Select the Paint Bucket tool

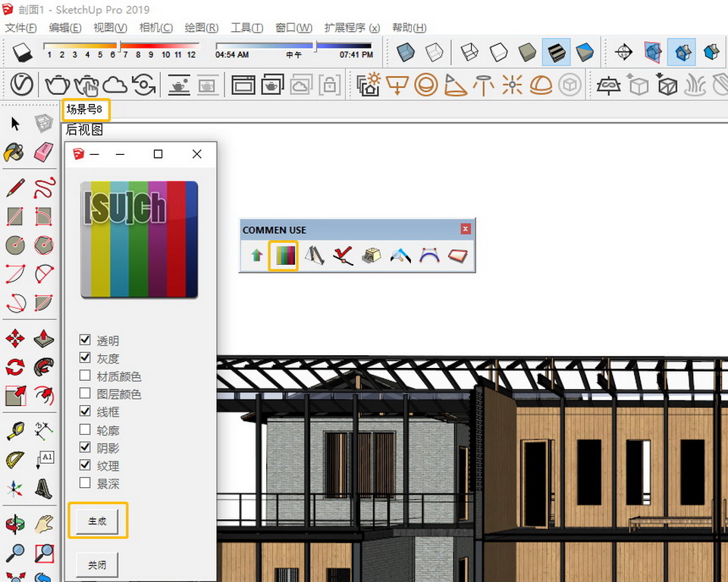(x=14, y=153)
